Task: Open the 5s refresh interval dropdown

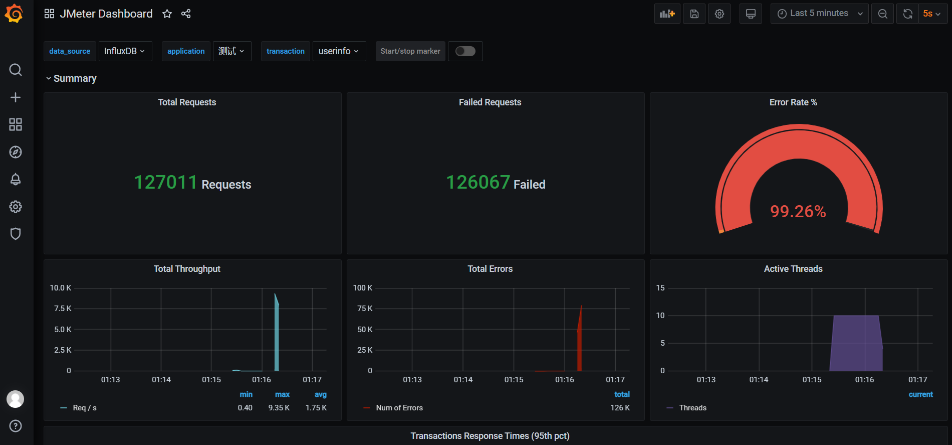Action: pos(932,13)
